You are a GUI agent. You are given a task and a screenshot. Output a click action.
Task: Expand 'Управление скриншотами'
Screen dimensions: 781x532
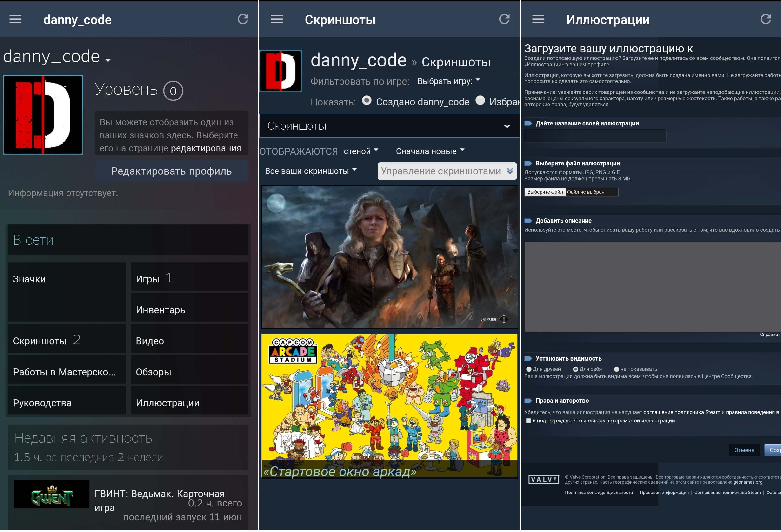pyautogui.click(x=446, y=171)
